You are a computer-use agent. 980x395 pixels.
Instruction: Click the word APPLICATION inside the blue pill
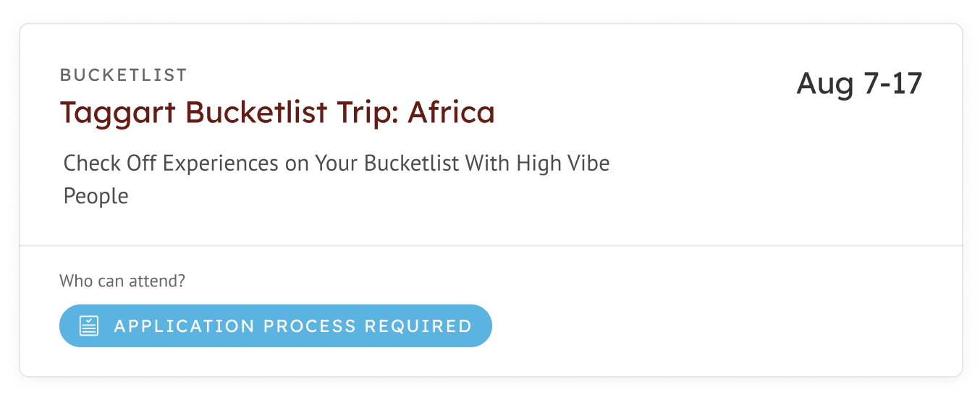(185, 326)
